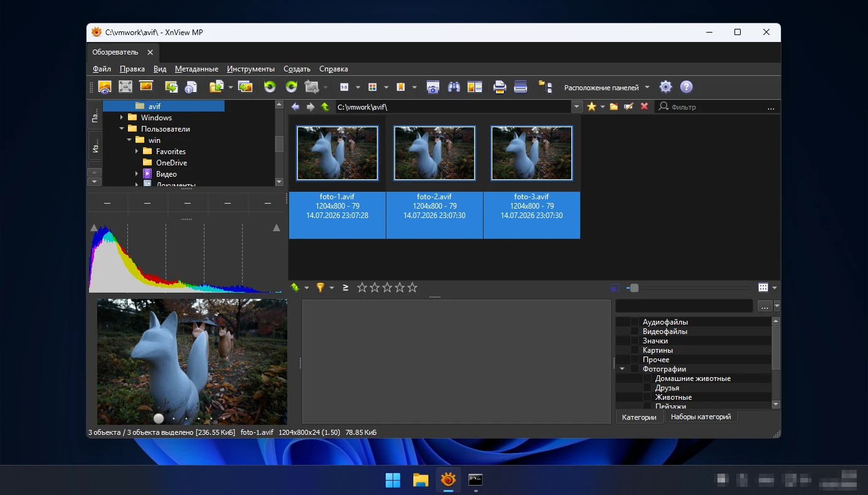Click the thumbnail size slider handle
868x495 pixels.
point(634,288)
